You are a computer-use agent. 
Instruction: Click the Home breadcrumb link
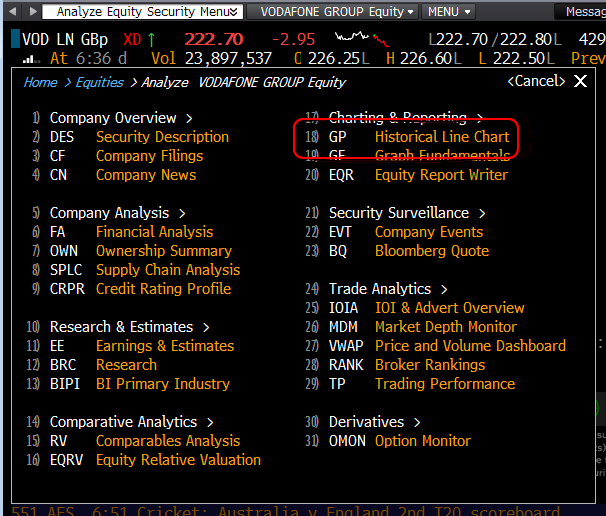[x=40, y=82]
